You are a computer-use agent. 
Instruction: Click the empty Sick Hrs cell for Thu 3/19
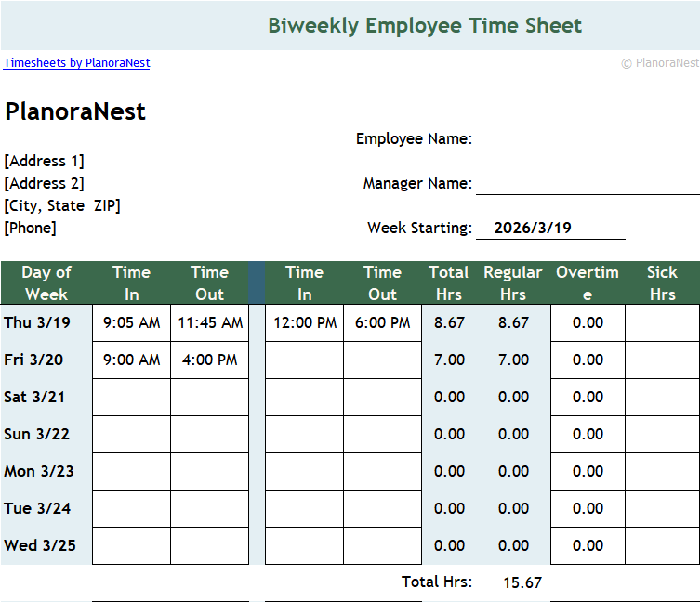tap(663, 322)
